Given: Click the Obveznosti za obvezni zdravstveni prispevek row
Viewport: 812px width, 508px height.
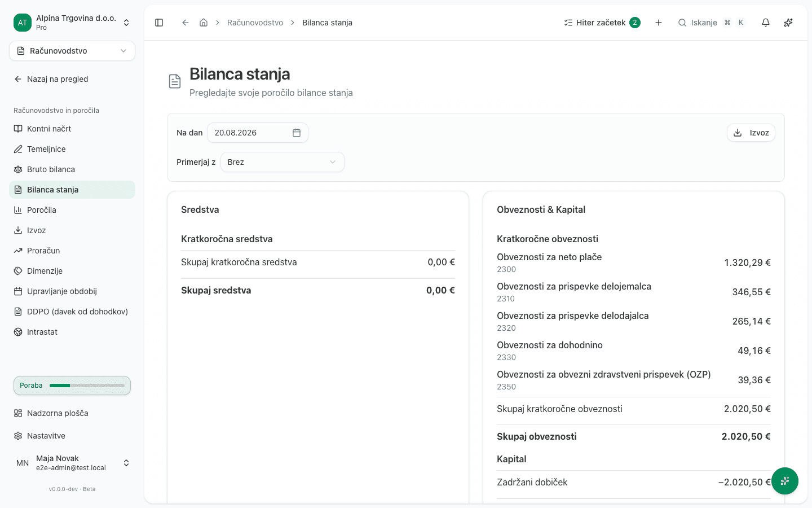Looking at the screenshot, I should tap(634, 380).
